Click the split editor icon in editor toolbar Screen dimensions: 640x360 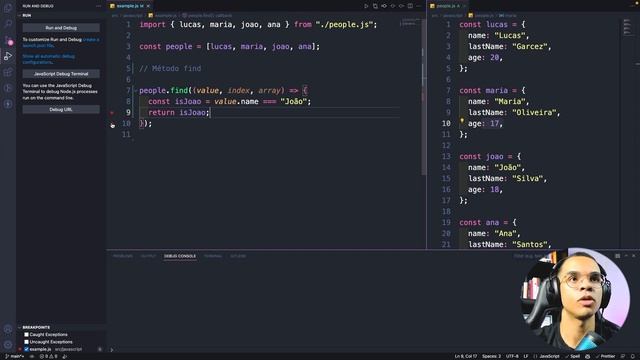pos(410,6)
